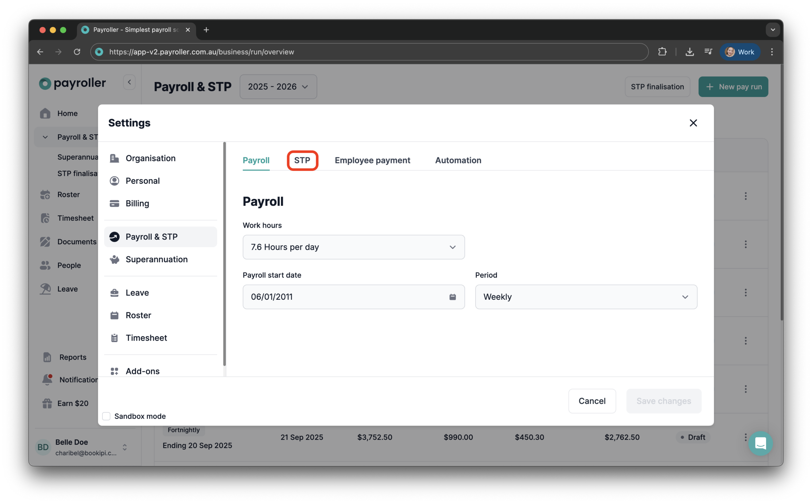The width and height of the screenshot is (812, 504).
Task: Close the Payroller browser tab
Action: pyautogui.click(x=188, y=30)
